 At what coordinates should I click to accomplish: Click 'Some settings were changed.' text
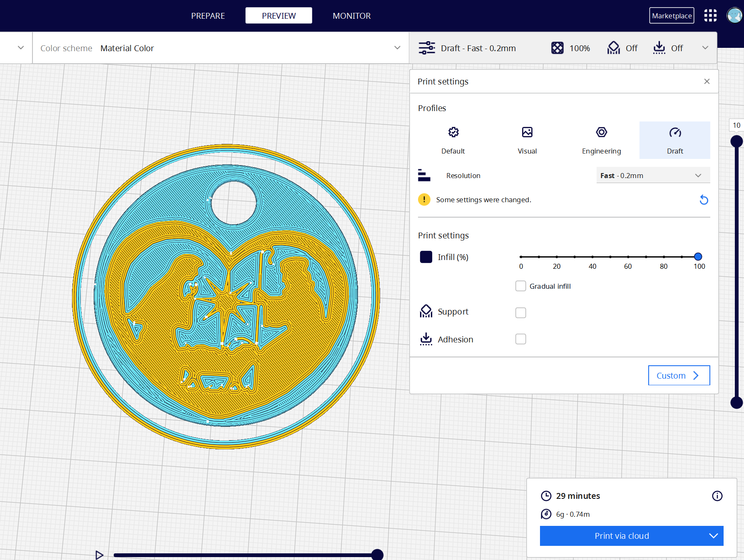click(483, 200)
